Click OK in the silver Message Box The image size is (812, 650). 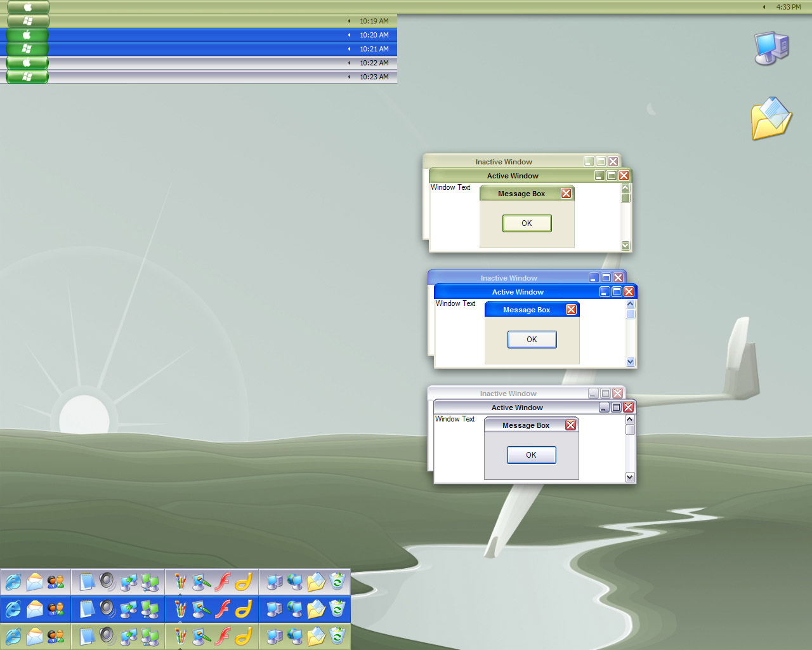pos(532,455)
